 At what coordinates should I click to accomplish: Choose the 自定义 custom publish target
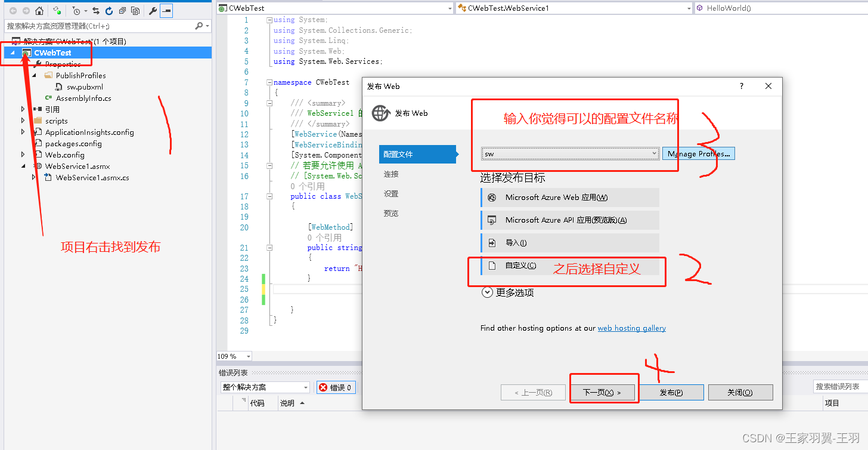570,266
